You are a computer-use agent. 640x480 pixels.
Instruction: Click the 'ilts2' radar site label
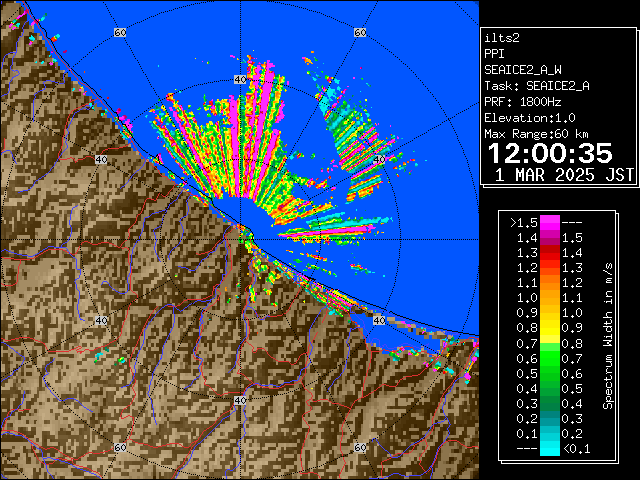502,38
